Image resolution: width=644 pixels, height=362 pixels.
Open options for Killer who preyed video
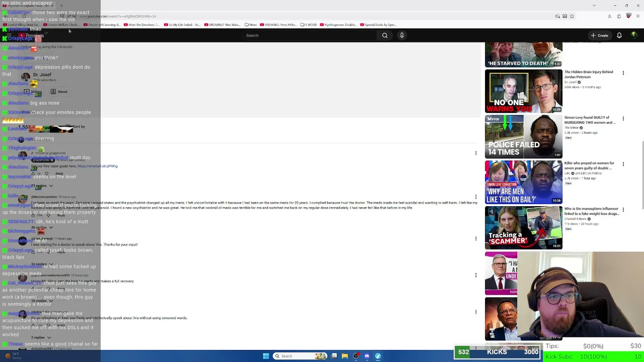[x=623, y=164]
